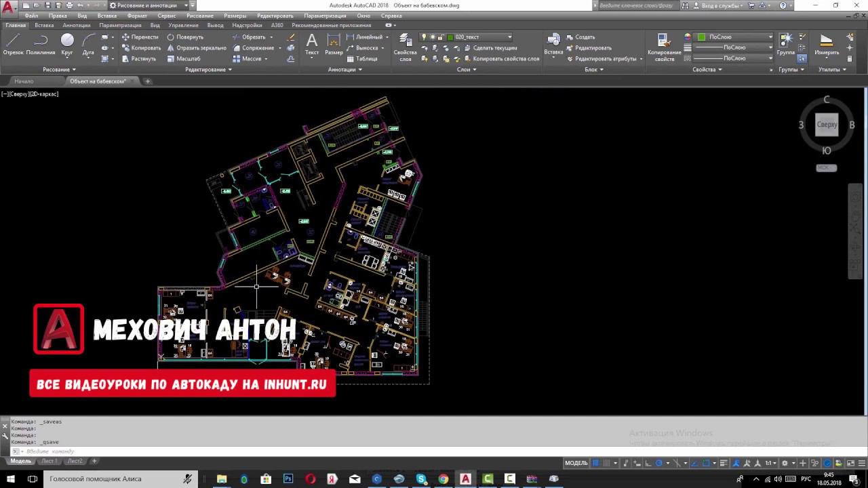The image size is (868, 488).
Task: Switch to the Аннотации ribbon tab
Action: point(76,25)
